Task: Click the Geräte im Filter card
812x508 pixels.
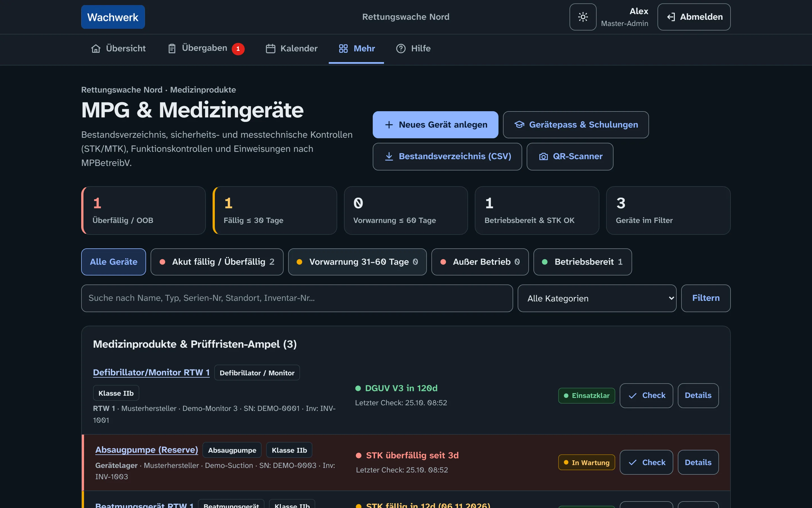Action: point(668,210)
